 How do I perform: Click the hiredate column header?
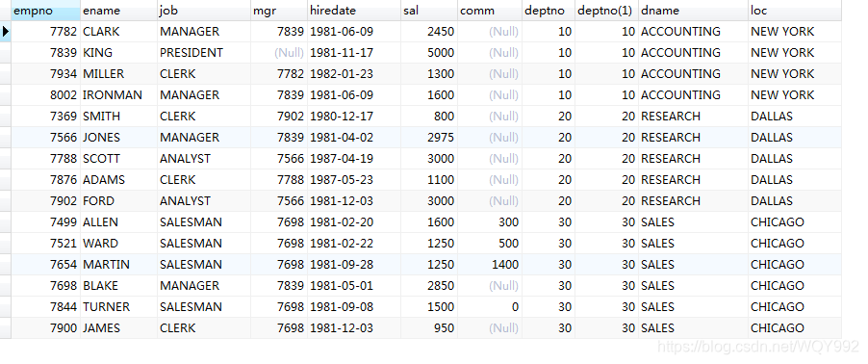point(354,11)
